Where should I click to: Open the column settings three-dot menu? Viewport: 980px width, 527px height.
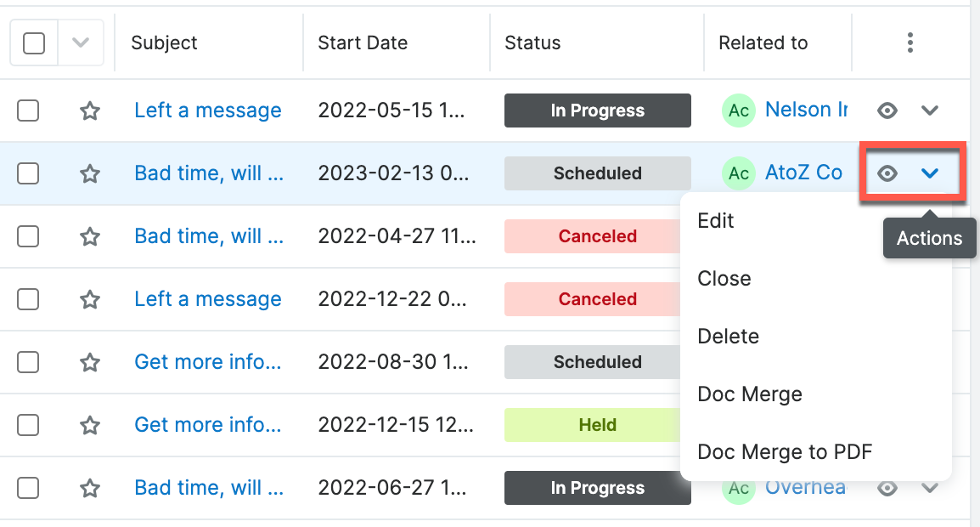click(x=910, y=42)
